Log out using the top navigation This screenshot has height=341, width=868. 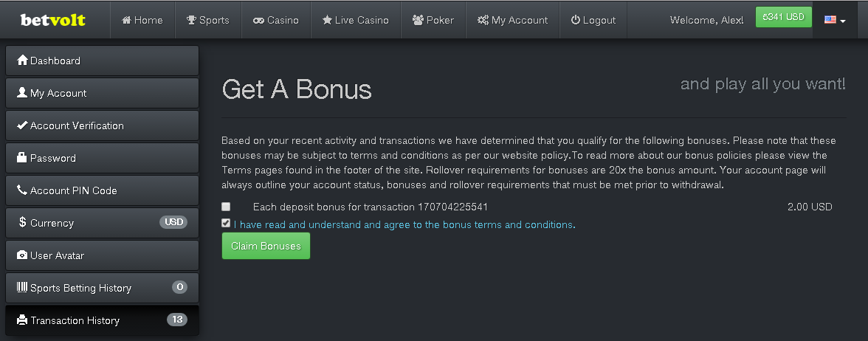593,20
